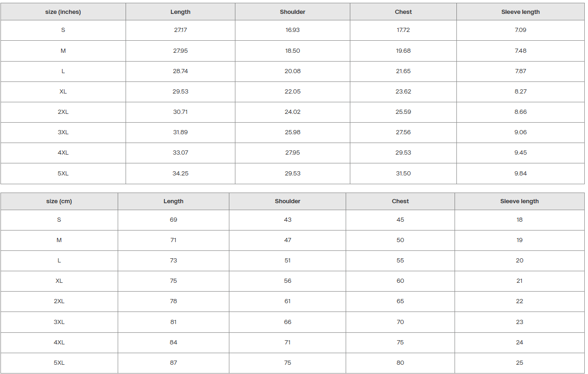Click the 80 chest value
The height and width of the screenshot is (374, 588).
click(x=400, y=363)
